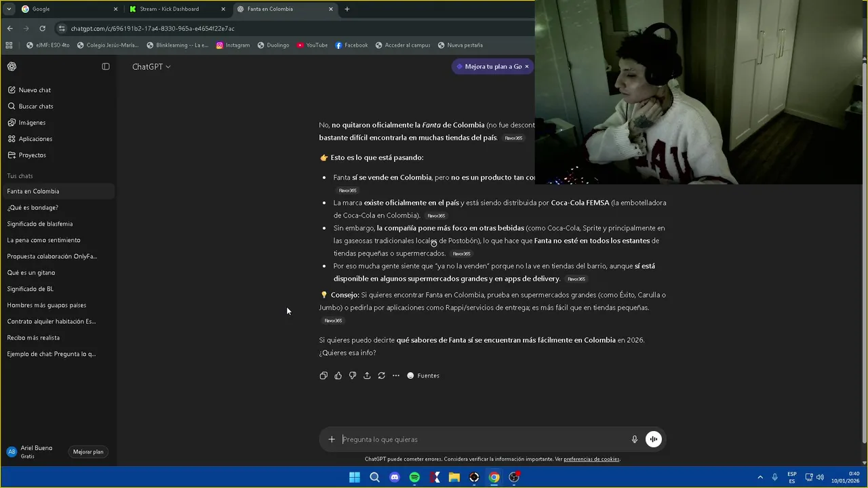Switch to Stream - Kick Dashboard tab
Viewport: 868px width, 488px height.
178,9
